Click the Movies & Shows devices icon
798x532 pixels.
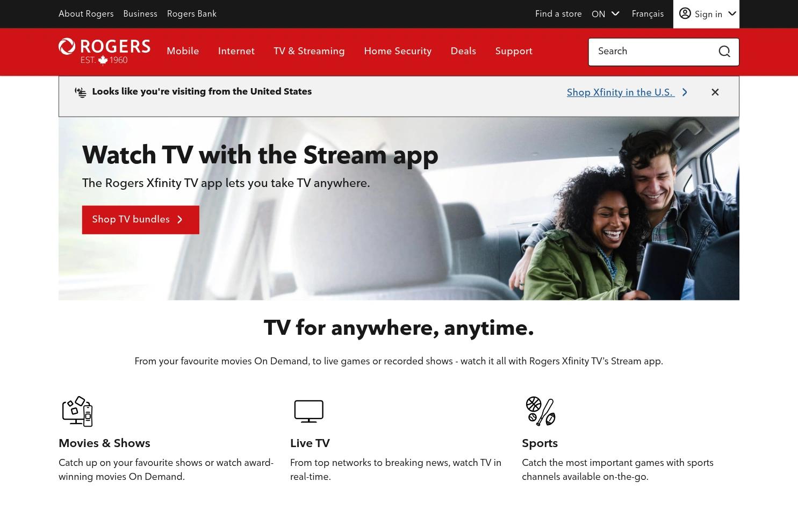(x=77, y=411)
